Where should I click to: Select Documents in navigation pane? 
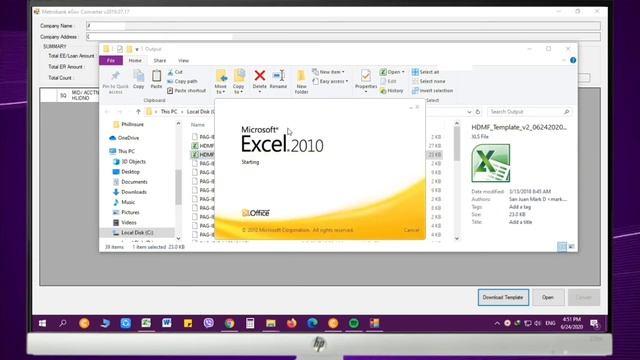coord(130,182)
